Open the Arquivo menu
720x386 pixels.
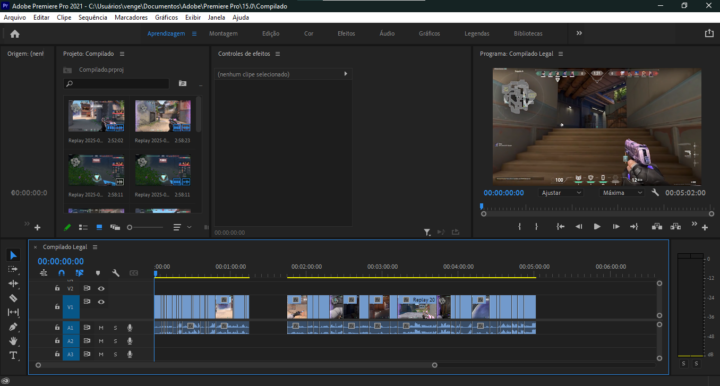coord(15,17)
